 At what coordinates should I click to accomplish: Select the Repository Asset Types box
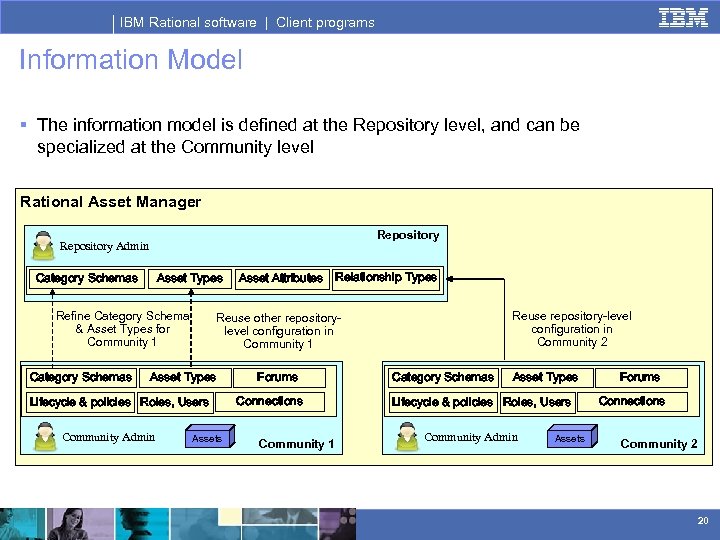[x=190, y=279]
